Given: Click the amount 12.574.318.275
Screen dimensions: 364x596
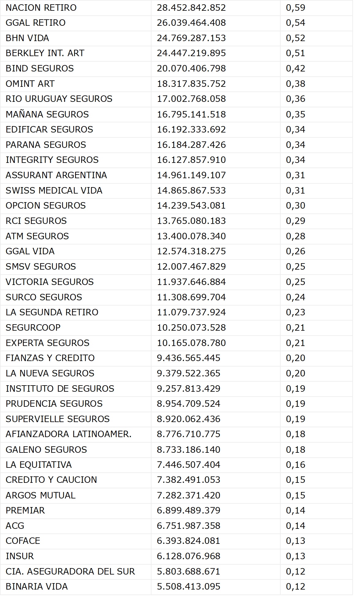Looking at the screenshot, I should [191, 251].
